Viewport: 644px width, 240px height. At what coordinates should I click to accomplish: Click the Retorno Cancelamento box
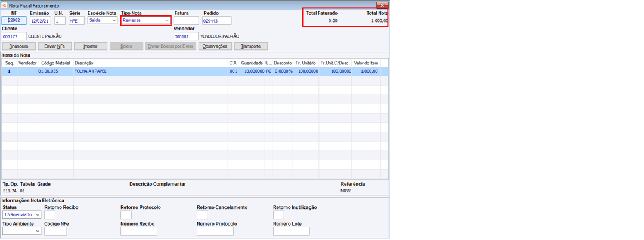click(x=203, y=214)
